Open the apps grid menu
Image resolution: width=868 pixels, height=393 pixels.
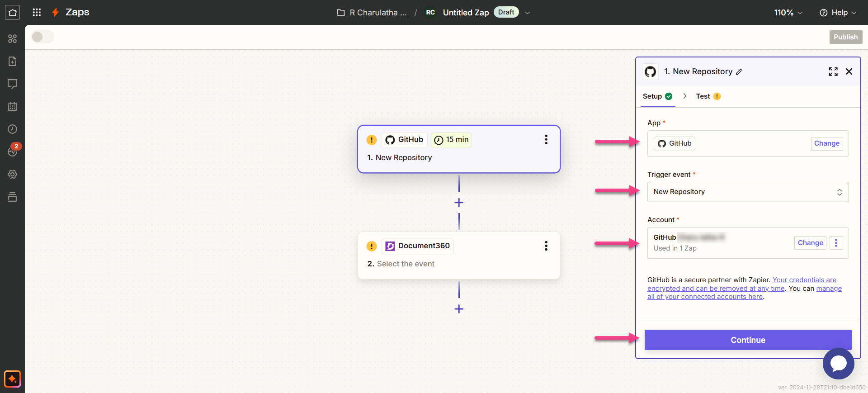click(x=37, y=12)
